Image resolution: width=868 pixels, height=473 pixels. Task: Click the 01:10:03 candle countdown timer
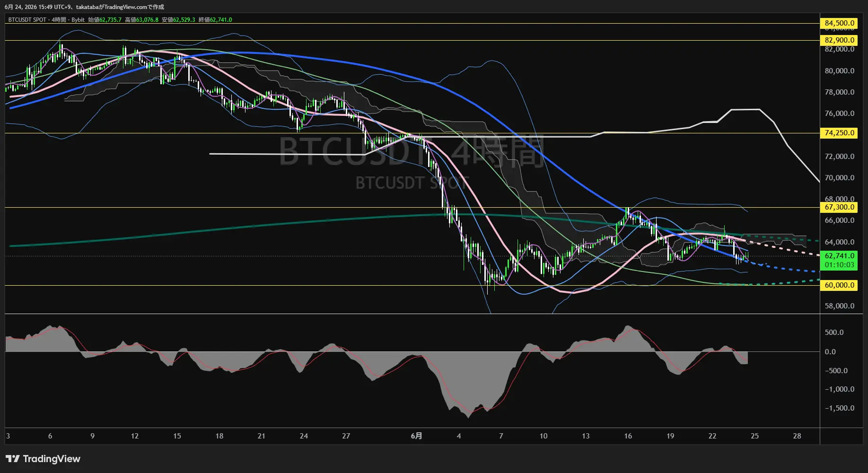[x=839, y=265]
